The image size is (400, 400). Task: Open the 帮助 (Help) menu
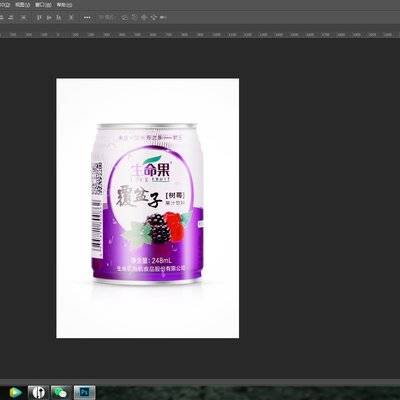click(64, 5)
